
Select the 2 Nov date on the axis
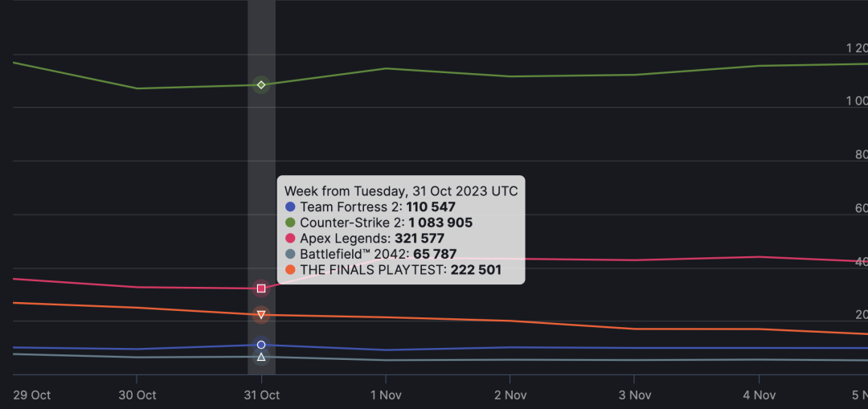510,395
